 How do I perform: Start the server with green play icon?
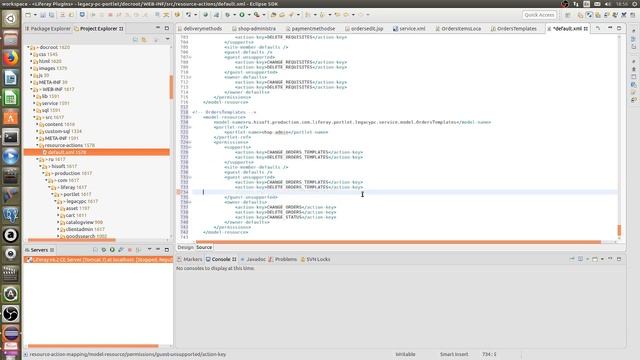coord(112,250)
